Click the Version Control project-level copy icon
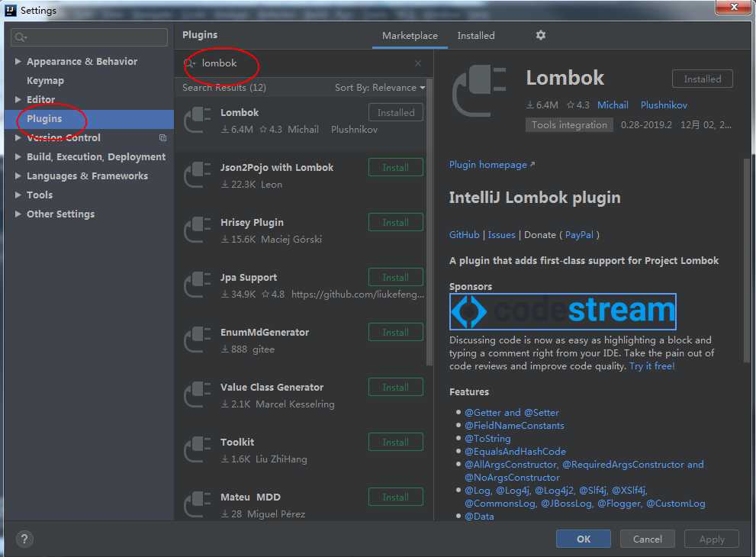The height and width of the screenshot is (557, 756). pyautogui.click(x=163, y=138)
